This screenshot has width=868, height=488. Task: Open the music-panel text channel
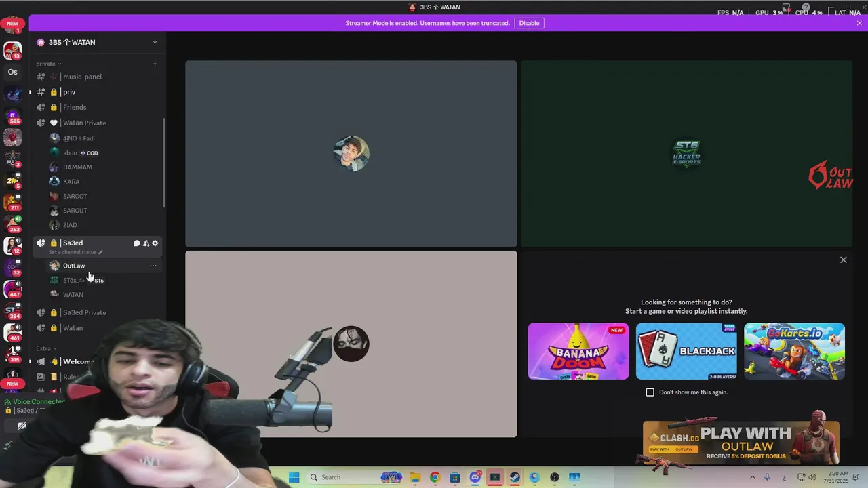(98, 77)
